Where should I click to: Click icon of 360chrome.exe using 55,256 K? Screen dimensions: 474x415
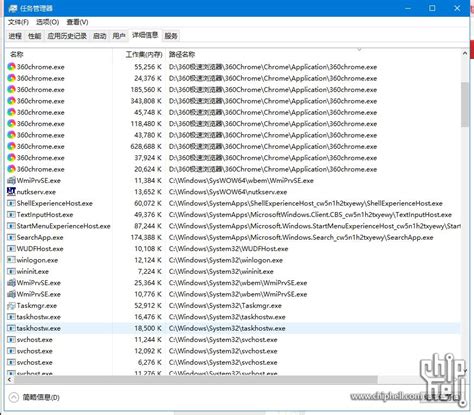(12, 67)
